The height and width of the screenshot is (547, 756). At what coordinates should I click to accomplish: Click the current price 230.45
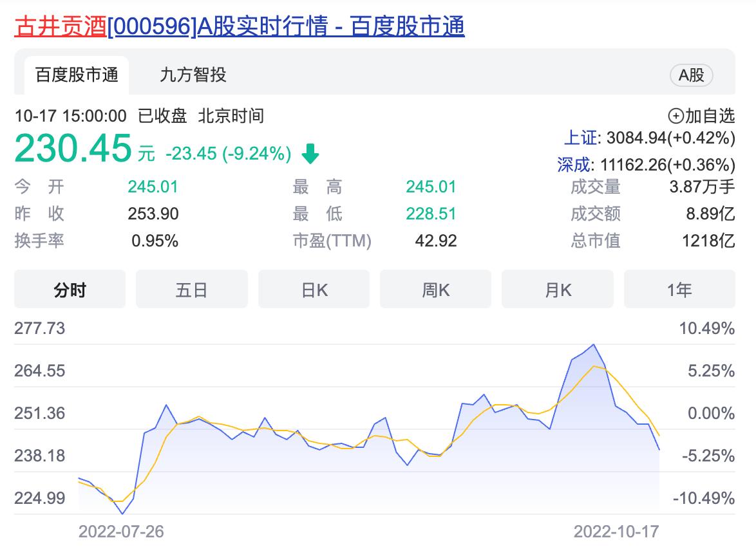73,148
